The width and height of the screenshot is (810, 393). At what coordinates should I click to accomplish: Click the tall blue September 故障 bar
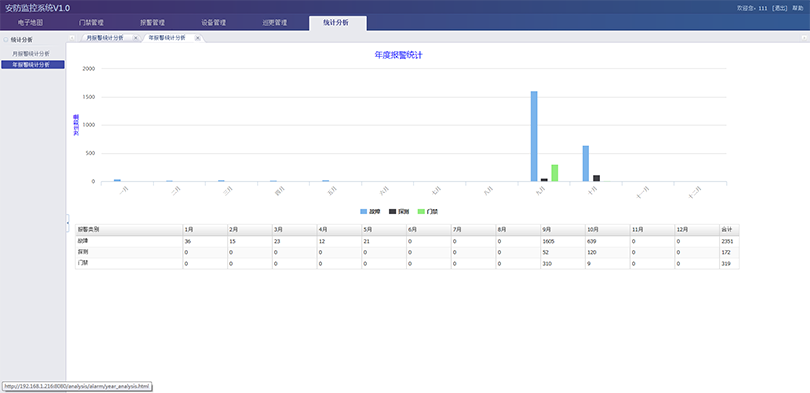click(x=534, y=136)
